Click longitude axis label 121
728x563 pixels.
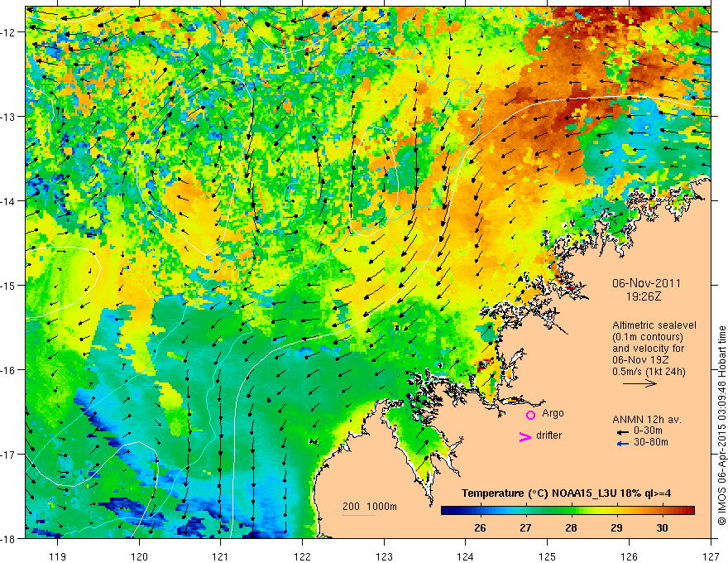point(221,556)
